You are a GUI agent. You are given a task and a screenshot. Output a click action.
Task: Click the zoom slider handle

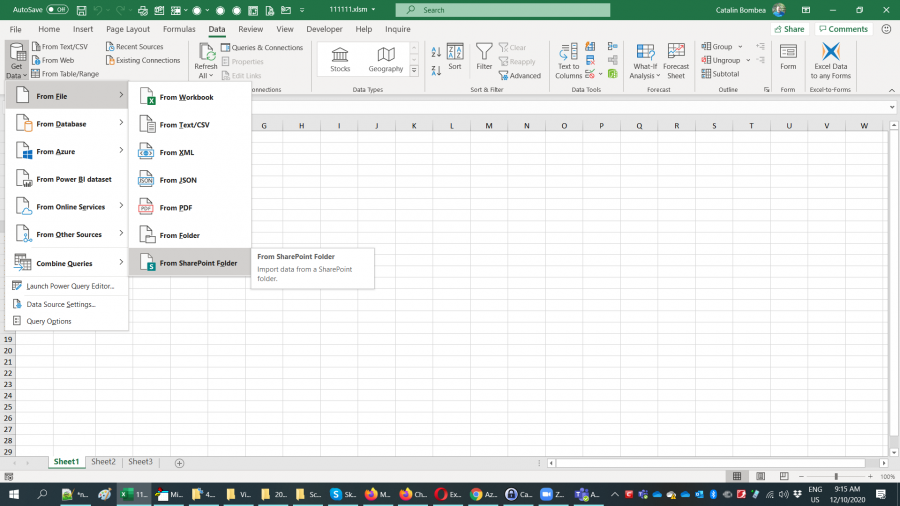tap(836, 476)
